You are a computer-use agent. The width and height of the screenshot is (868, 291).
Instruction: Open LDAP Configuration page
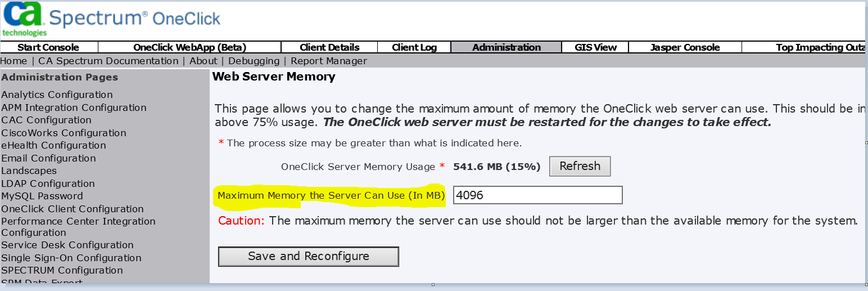pyautogui.click(x=48, y=183)
